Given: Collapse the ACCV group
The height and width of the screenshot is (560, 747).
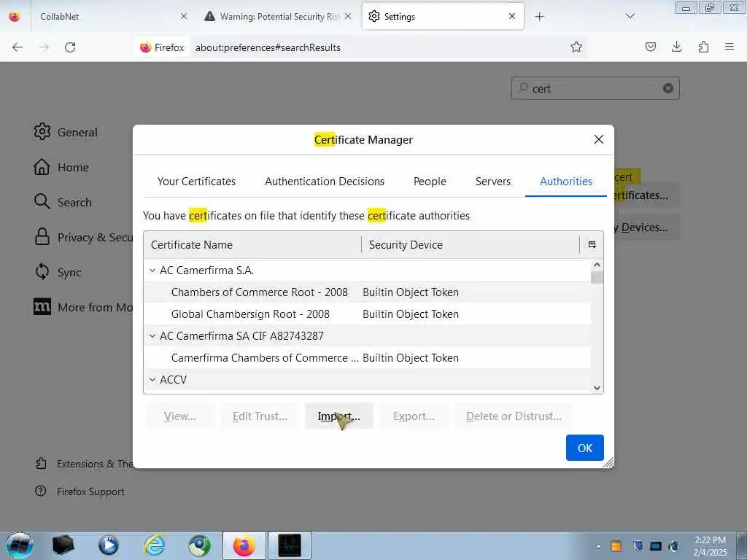Looking at the screenshot, I should [x=152, y=380].
